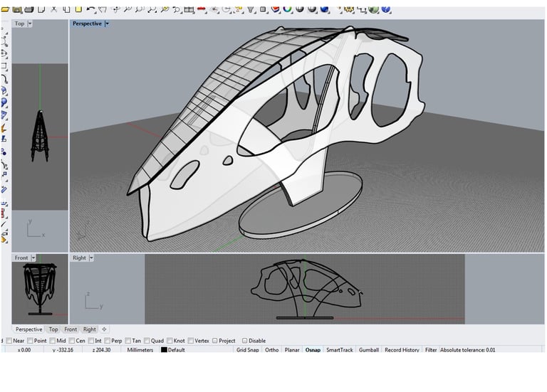Viewport: 547px width, 392px height.
Task: Toggle the Project osnap option
Action: [x=215, y=341]
